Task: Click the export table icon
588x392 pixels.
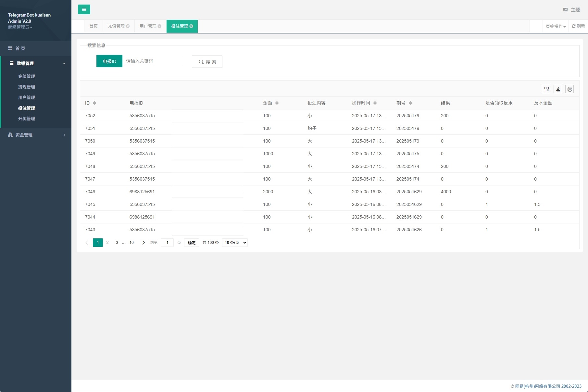Action: tap(558, 89)
